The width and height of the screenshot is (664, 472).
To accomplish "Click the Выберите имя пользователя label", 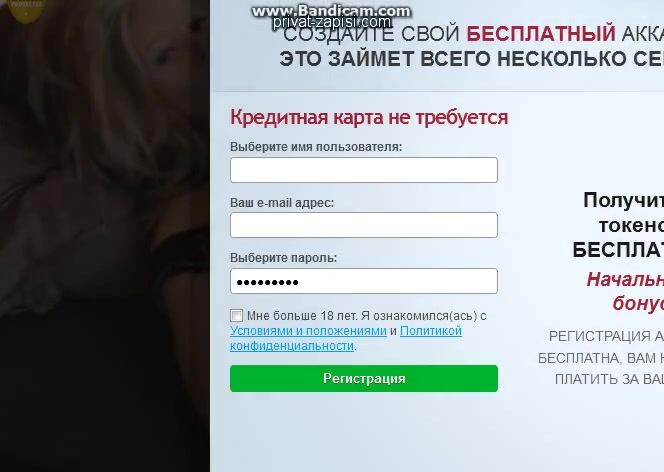I will (316, 147).
